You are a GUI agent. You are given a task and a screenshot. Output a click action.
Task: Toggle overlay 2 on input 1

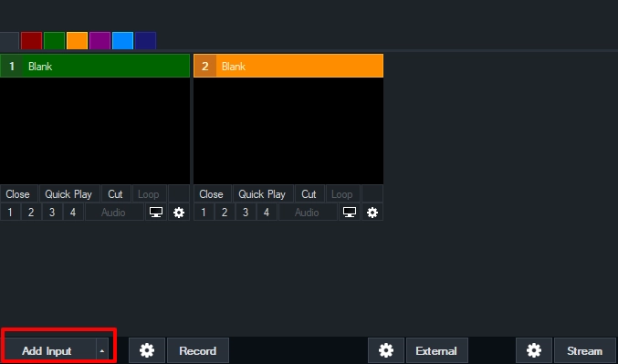pyautogui.click(x=31, y=213)
